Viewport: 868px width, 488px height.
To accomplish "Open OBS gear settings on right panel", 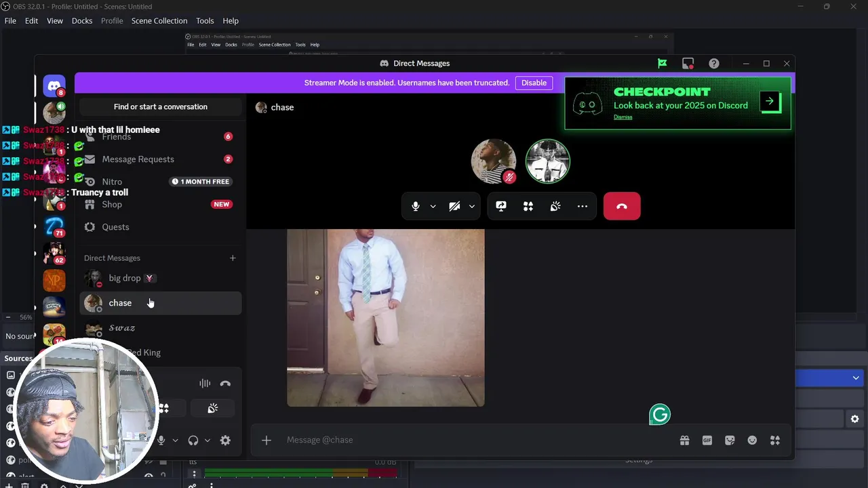I will 855,420.
